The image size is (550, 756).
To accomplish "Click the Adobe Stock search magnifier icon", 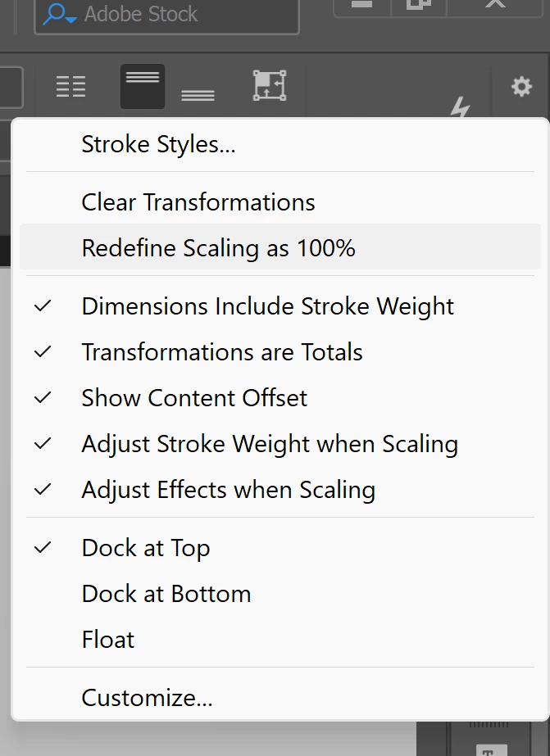I will click(x=59, y=14).
